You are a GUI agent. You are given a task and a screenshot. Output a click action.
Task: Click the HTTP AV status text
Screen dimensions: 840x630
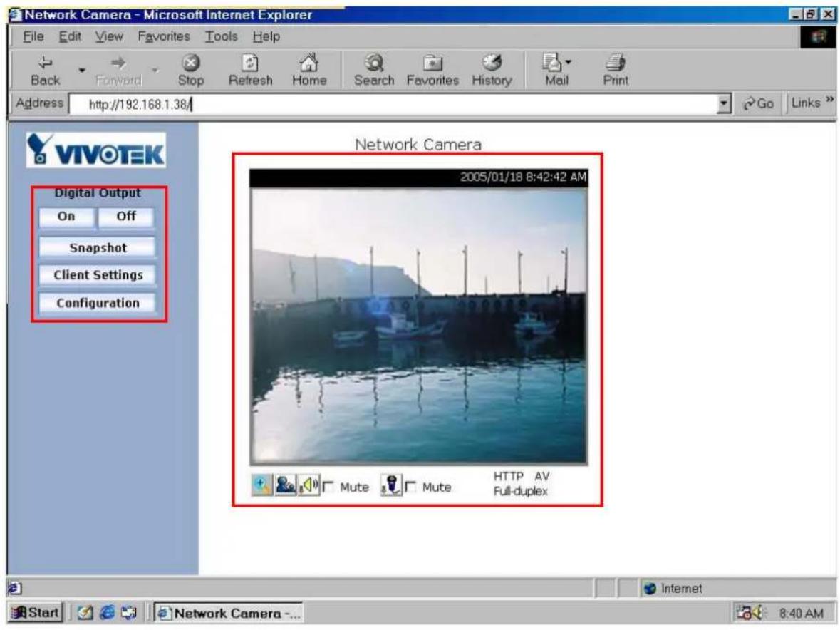click(522, 476)
